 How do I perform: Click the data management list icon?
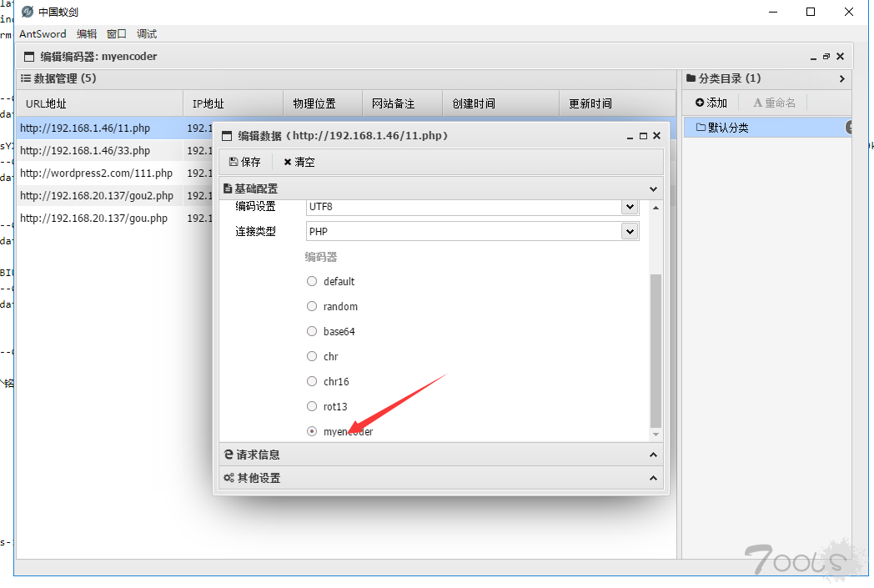(x=26, y=78)
